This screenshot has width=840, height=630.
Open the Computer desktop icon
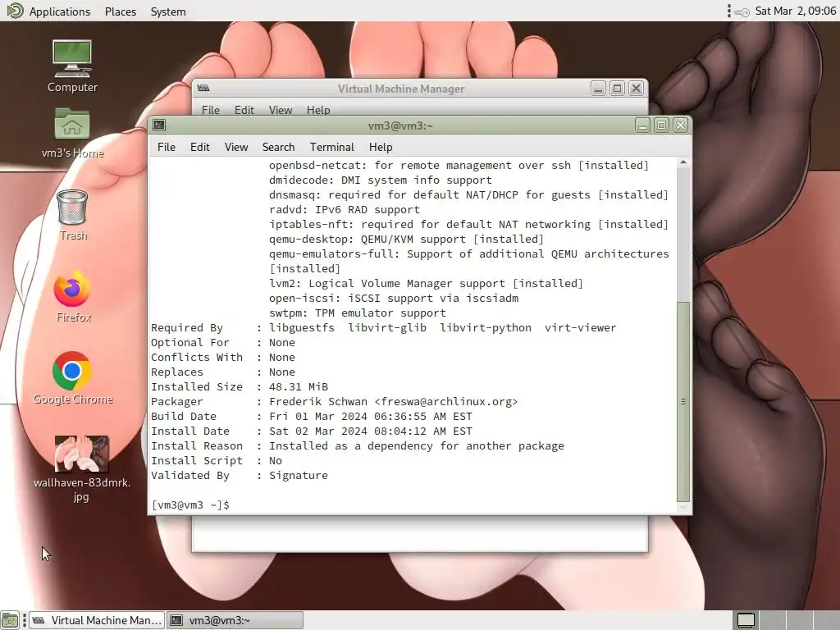click(x=72, y=66)
